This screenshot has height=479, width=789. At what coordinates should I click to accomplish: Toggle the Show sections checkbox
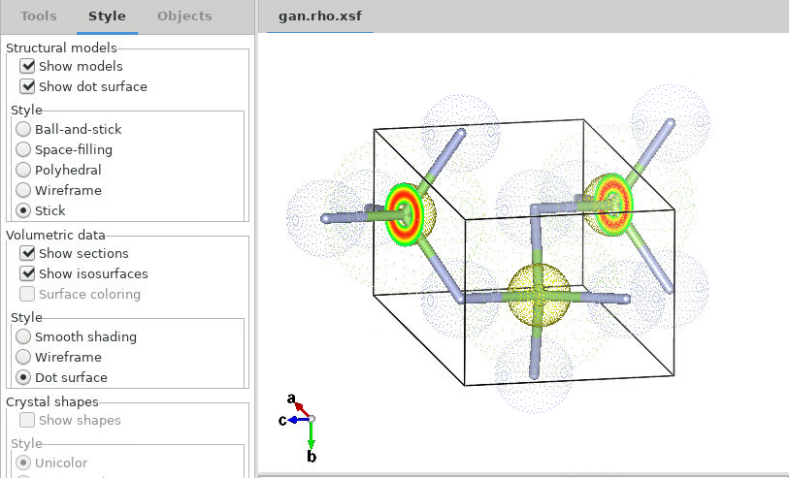[x=28, y=253]
